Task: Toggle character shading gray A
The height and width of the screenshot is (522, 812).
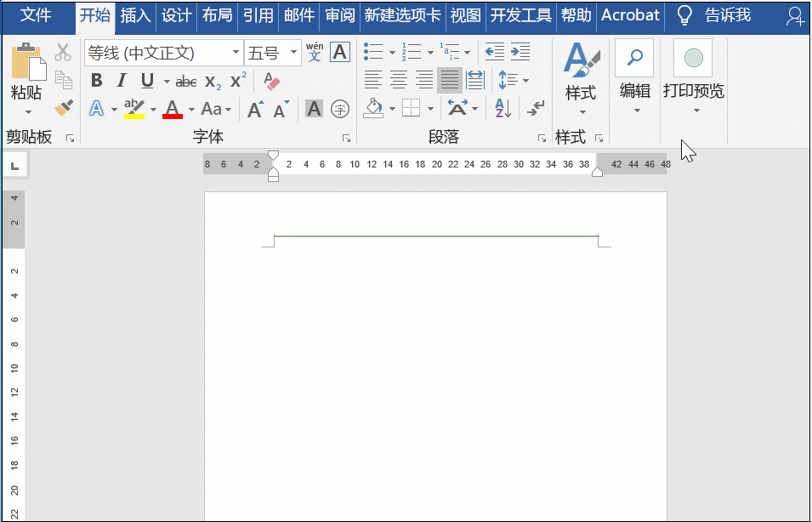Action: point(314,109)
